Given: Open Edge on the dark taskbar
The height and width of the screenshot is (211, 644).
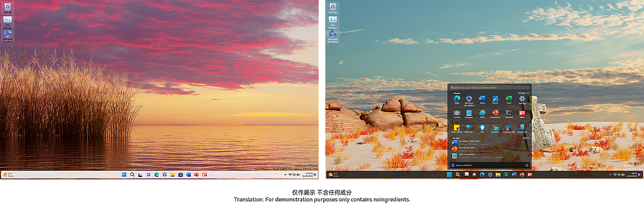Looking at the screenshot, I should (482, 174).
